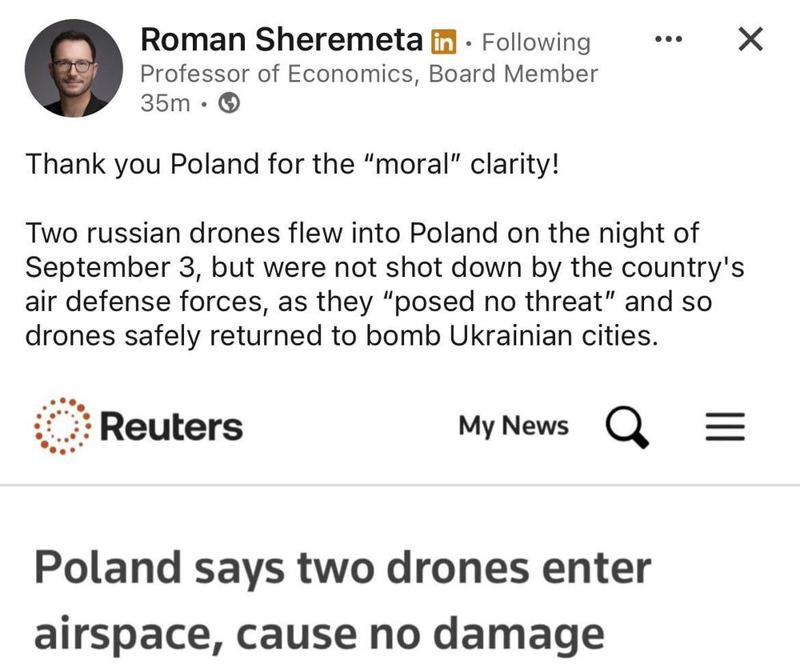
Task: Click the globe public visibility icon
Action: pos(229,103)
